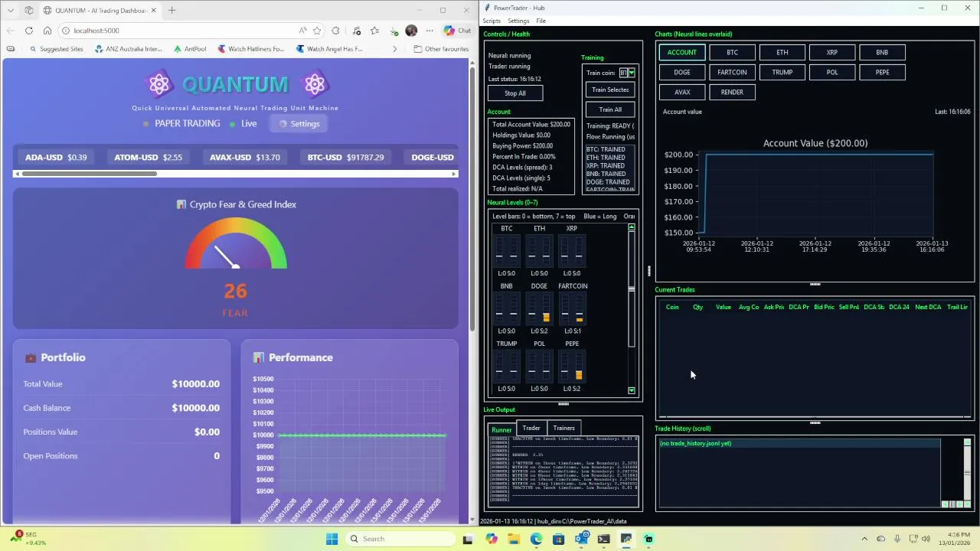The image size is (980, 551).
Task: Show the BTC chart
Action: 732,52
